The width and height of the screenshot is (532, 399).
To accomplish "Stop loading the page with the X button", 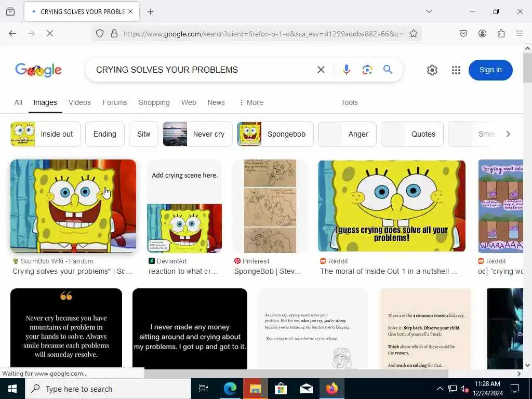I will (50, 33).
